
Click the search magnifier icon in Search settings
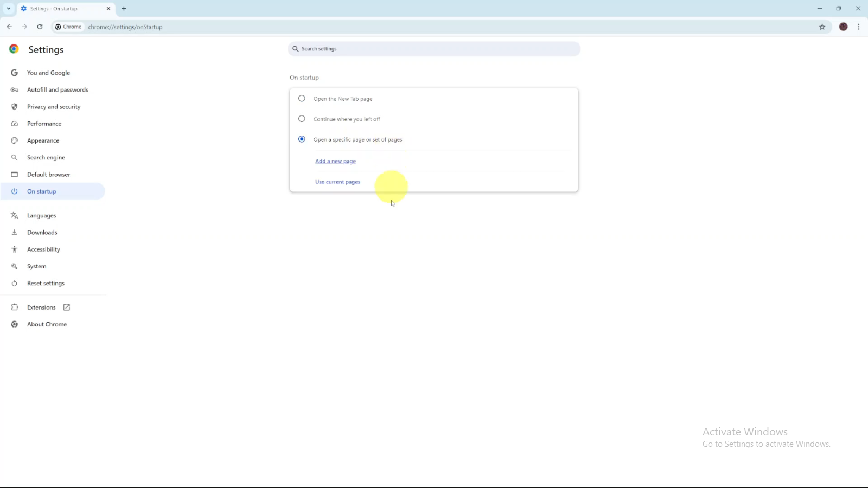click(x=296, y=49)
